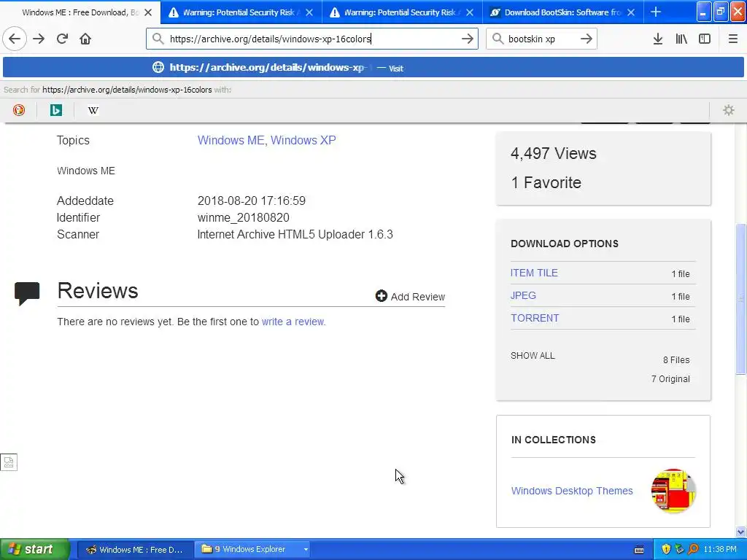Click the 7 Original count
747x560 pixels.
[670, 379]
